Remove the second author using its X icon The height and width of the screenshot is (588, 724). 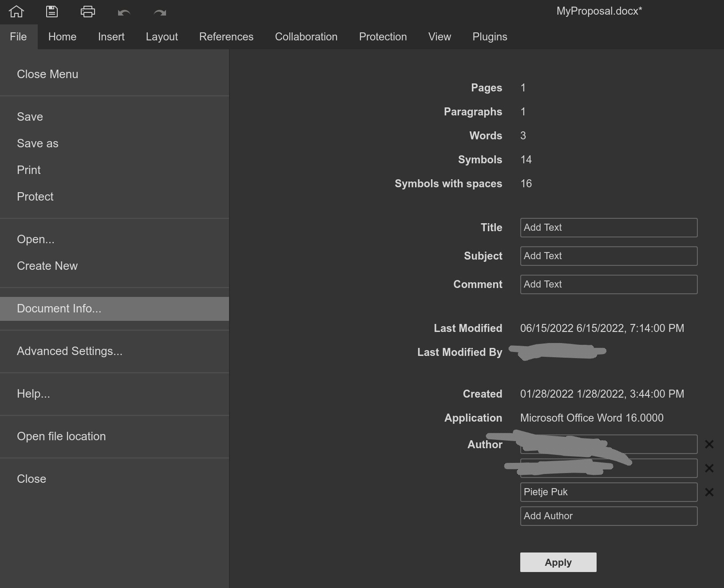(x=709, y=468)
